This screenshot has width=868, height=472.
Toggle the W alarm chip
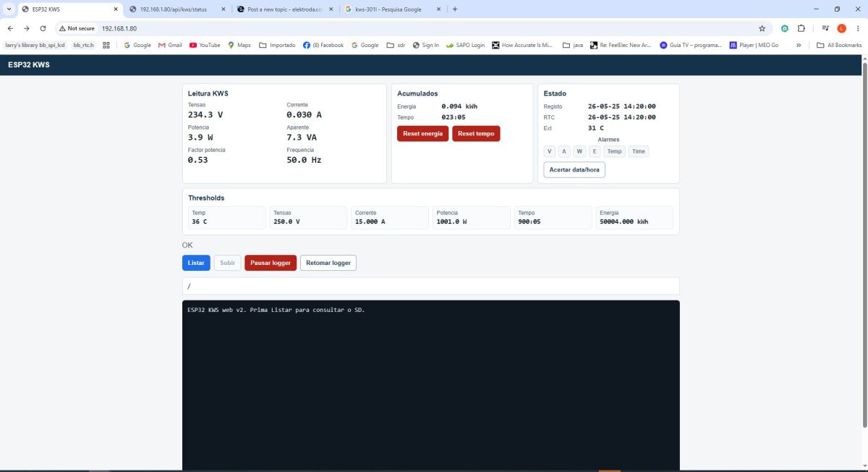[x=580, y=151]
